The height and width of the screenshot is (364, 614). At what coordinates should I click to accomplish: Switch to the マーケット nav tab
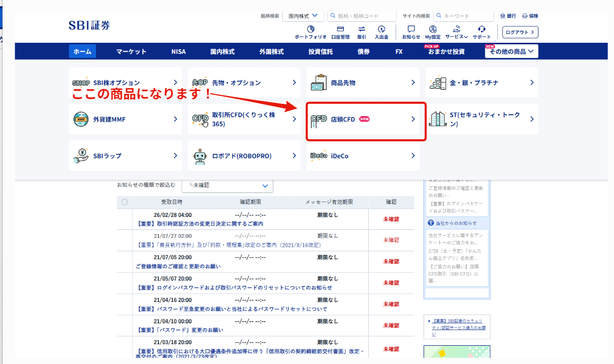[x=131, y=52]
